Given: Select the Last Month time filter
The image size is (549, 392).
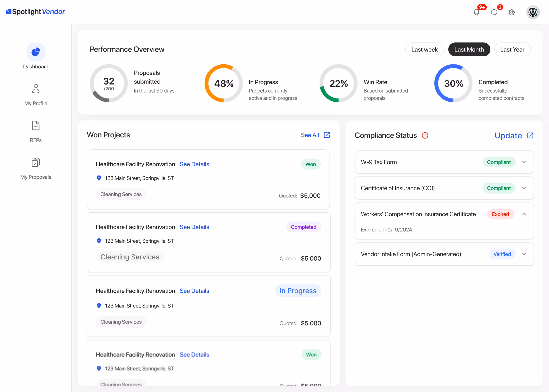Looking at the screenshot, I should [x=469, y=49].
